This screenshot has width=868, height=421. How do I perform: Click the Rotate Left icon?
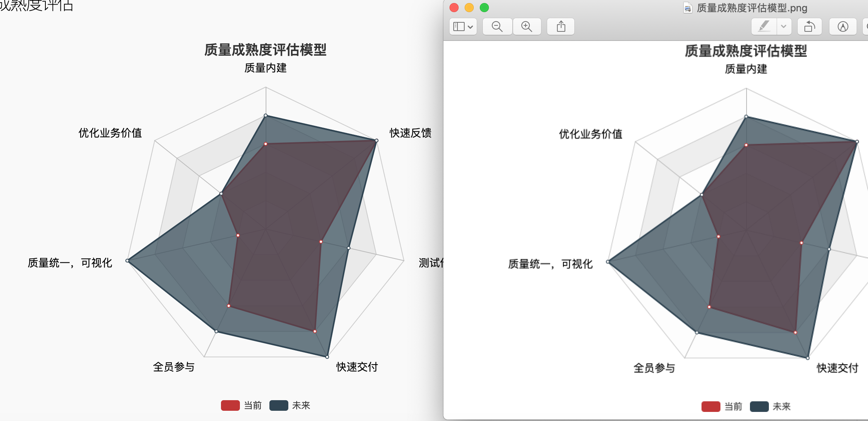coord(810,27)
